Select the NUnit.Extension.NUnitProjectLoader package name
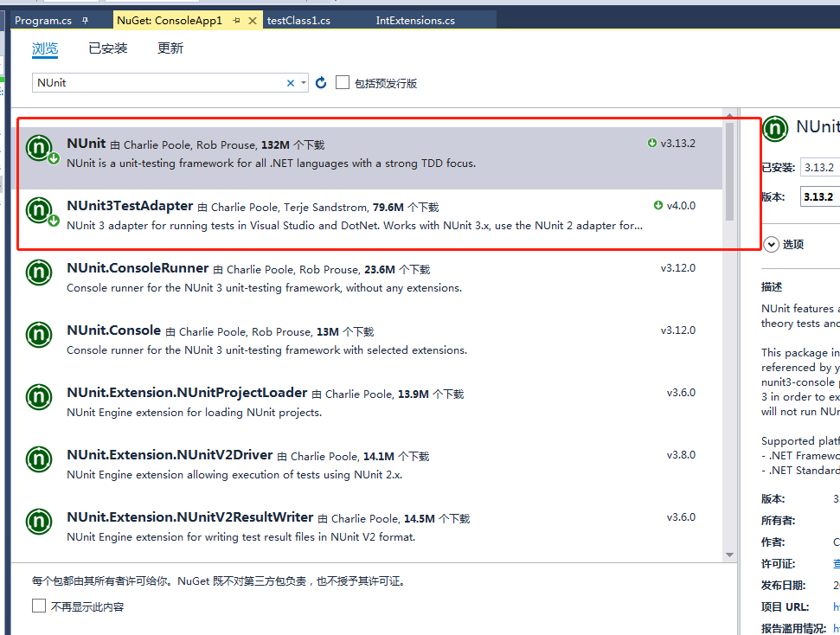The width and height of the screenshot is (840, 635). point(187,393)
